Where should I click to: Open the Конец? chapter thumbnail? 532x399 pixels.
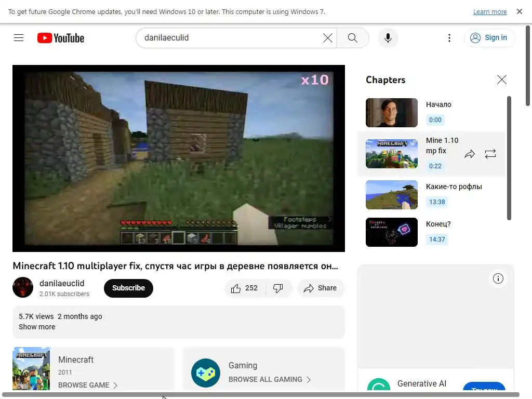point(392,232)
